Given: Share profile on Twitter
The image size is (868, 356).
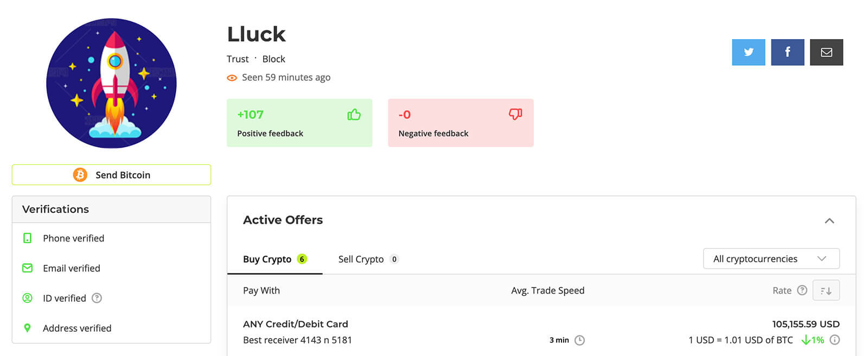Looking at the screenshot, I should (x=748, y=52).
